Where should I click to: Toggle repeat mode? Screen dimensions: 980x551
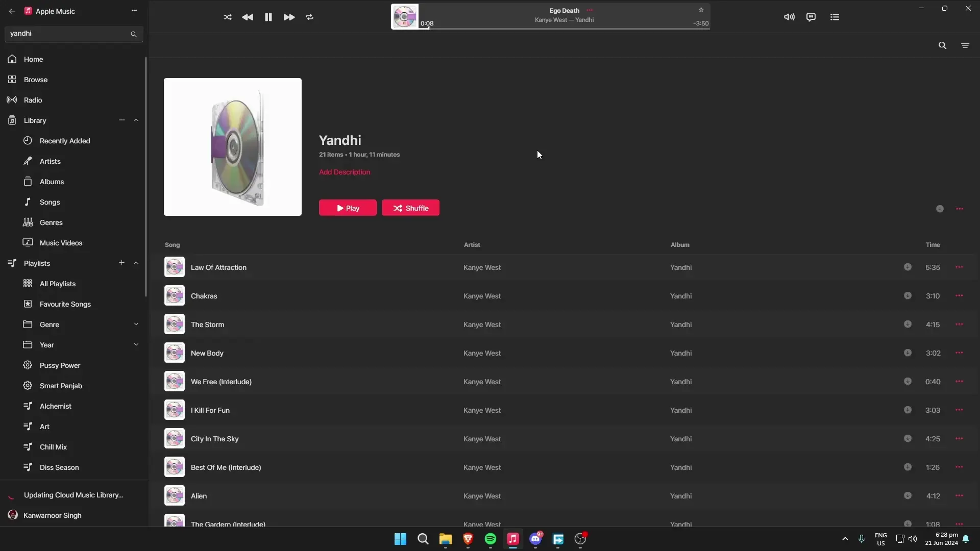point(309,17)
